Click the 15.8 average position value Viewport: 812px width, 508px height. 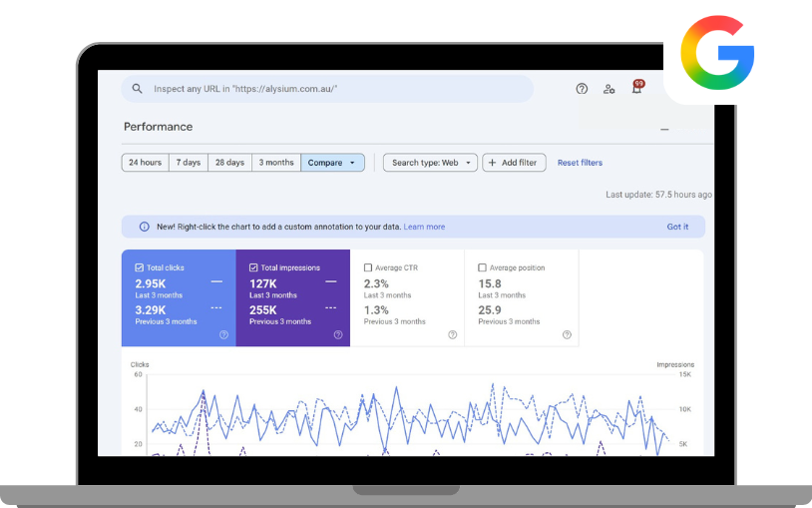[490, 283]
